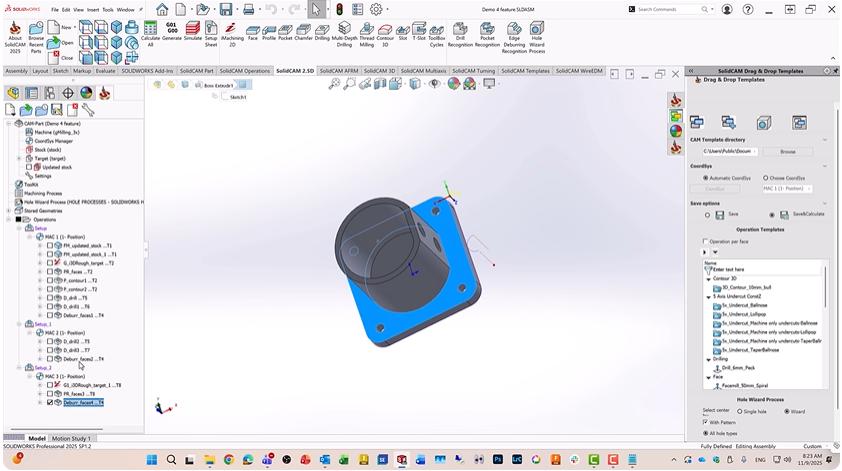
Task: Run Drill Recognition
Action: [x=460, y=34]
